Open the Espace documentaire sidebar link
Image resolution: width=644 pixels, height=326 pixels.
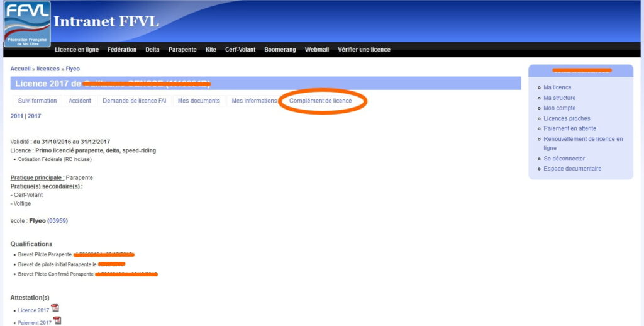point(572,169)
